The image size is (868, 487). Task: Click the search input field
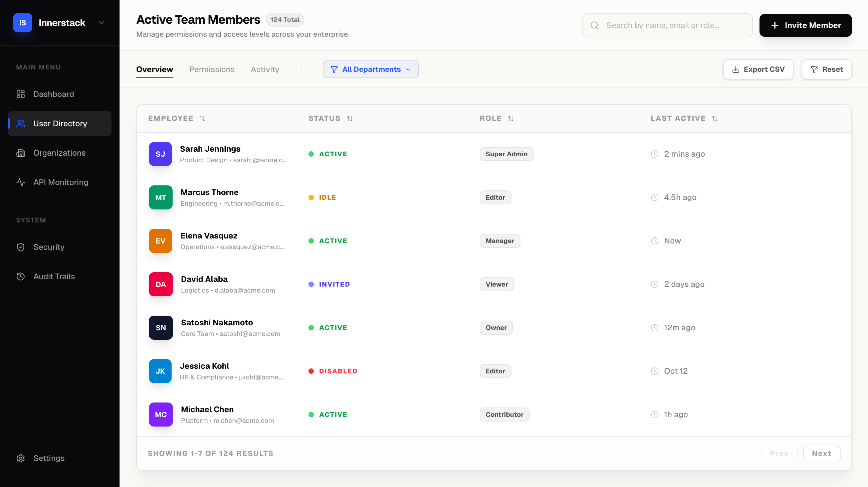[674, 25]
